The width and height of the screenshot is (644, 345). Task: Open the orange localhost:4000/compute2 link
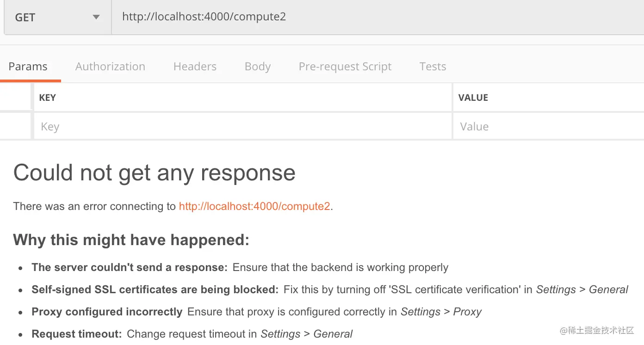pos(254,206)
